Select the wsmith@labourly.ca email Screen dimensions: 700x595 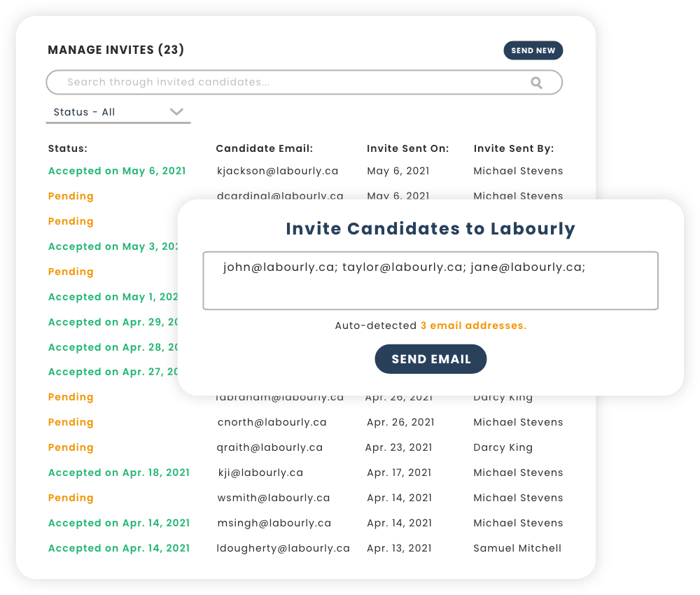(274, 498)
